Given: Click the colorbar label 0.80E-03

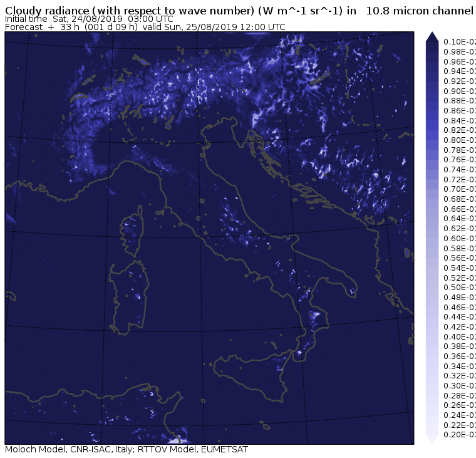Looking at the screenshot, I should click(x=460, y=140).
